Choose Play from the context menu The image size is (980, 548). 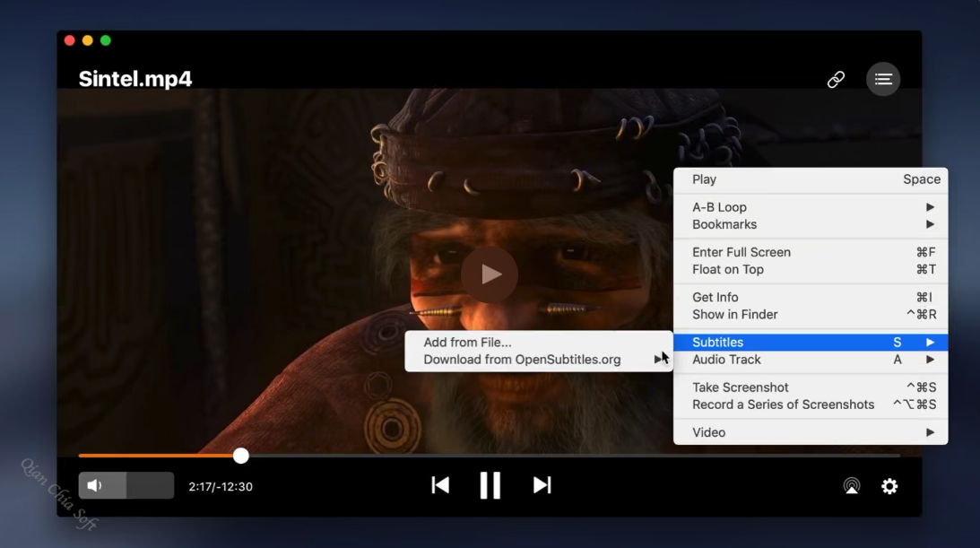pos(811,179)
